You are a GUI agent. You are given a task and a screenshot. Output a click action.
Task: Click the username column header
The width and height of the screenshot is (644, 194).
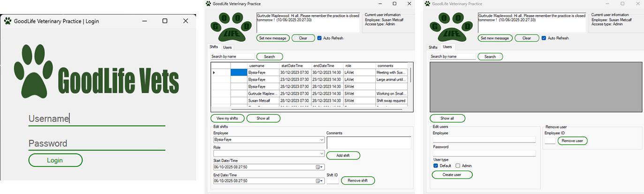[x=263, y=66]
